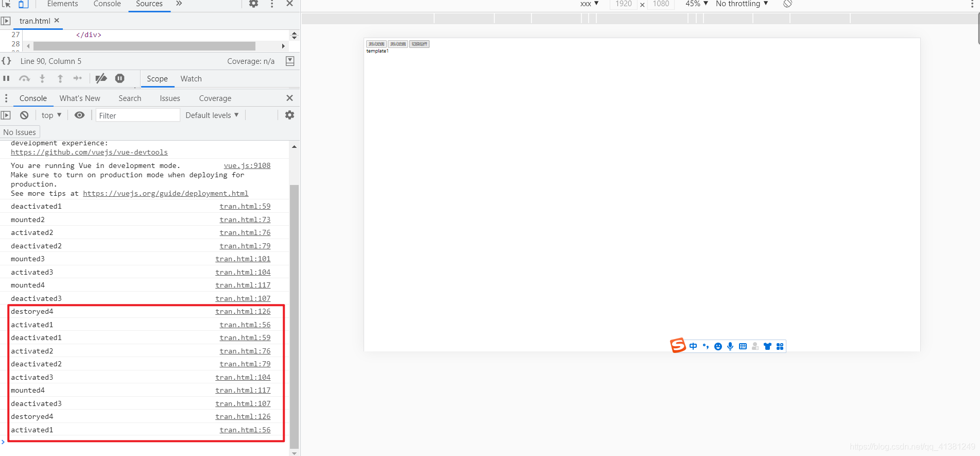Clear the console output
980x456 pixels.
point(24,115)
